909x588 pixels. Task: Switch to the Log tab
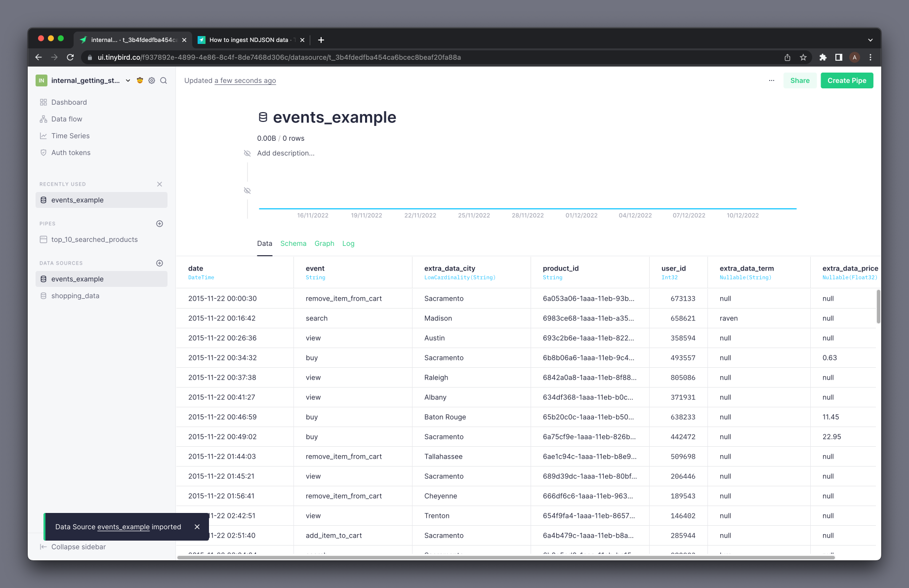348,243
